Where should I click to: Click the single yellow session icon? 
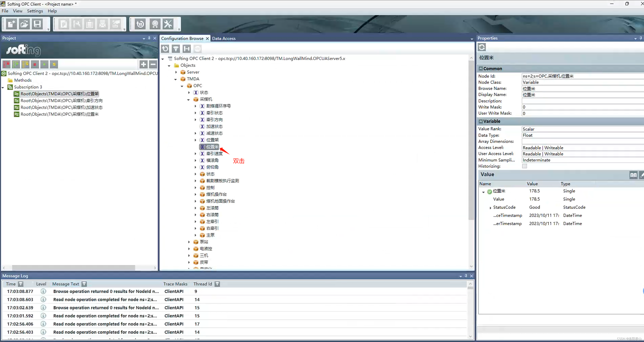[x=54, y=64]
